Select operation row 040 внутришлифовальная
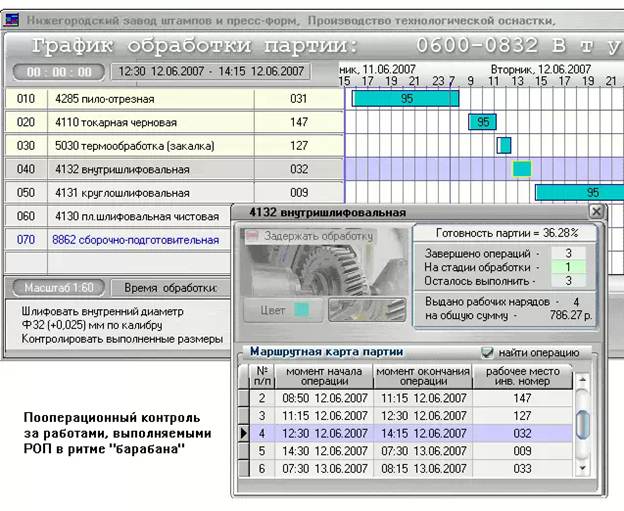 174,169
